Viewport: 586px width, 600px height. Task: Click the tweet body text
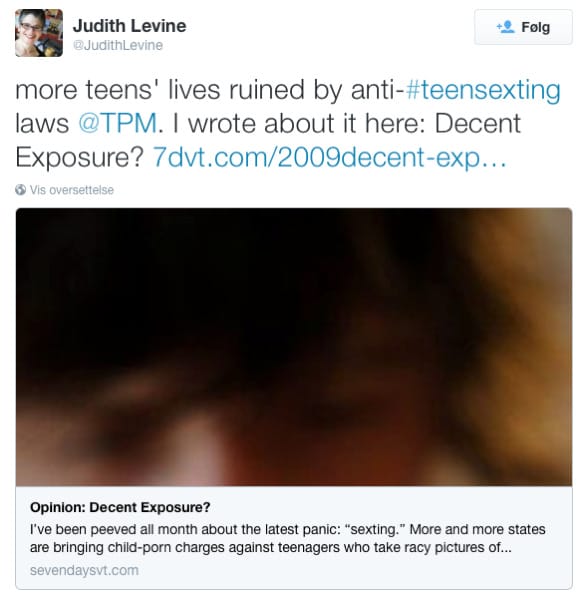click(287, 123)
